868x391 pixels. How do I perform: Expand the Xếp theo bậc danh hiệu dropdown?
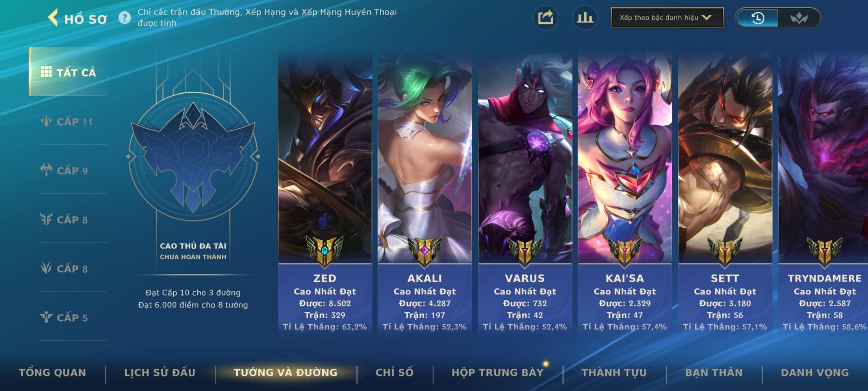click(667, 18)
